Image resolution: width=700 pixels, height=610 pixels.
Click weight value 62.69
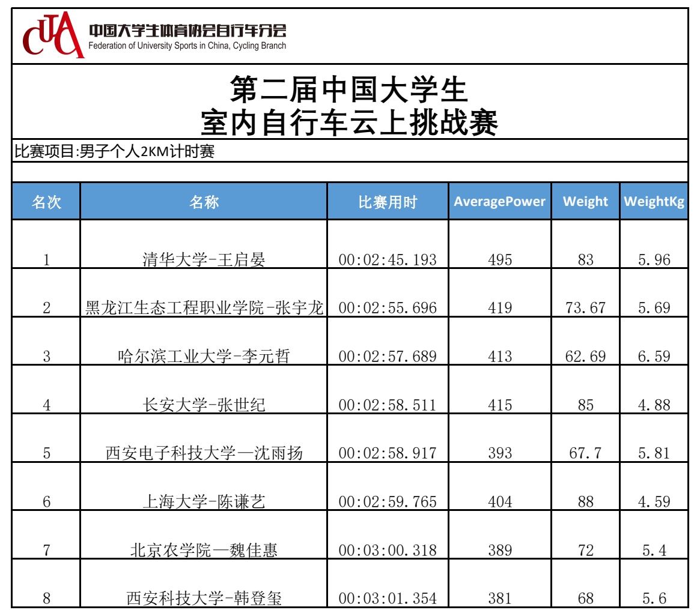point(585,357)
